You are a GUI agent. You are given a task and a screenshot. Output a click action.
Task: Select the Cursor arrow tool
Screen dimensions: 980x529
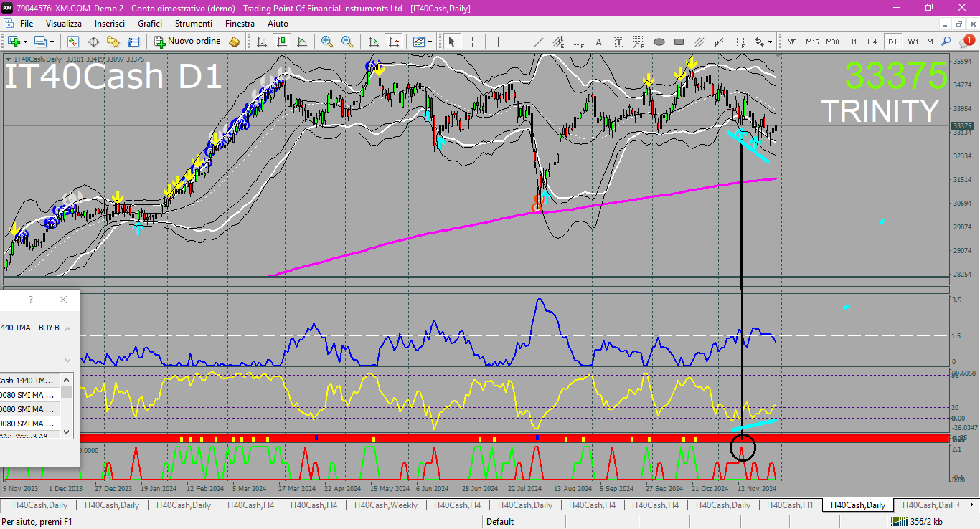452,42
